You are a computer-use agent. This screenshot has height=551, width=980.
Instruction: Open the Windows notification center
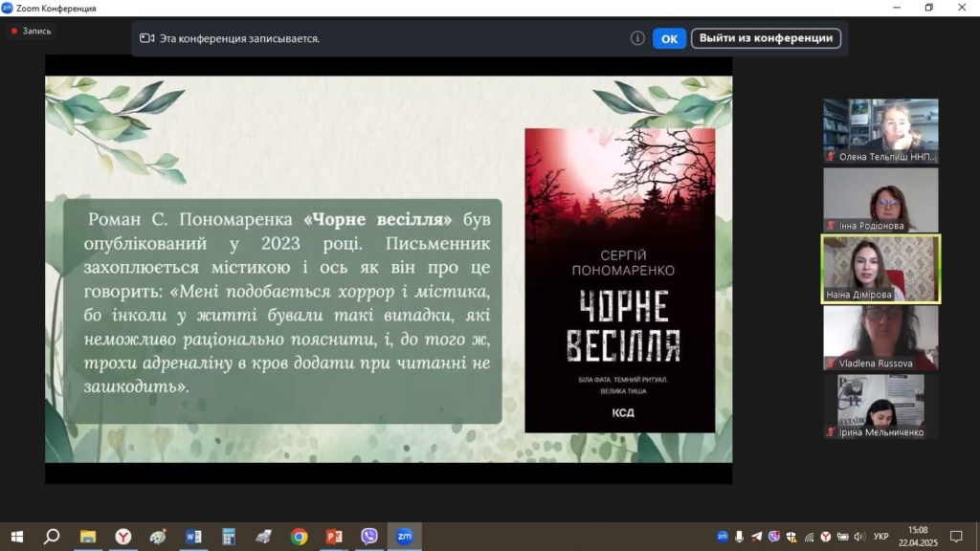[956, 537]
